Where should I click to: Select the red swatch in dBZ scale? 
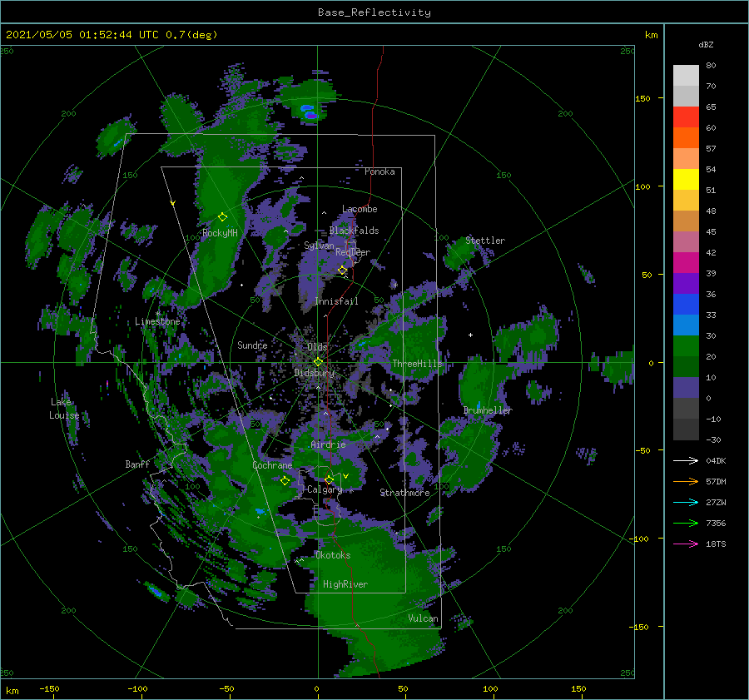[686, 117]
